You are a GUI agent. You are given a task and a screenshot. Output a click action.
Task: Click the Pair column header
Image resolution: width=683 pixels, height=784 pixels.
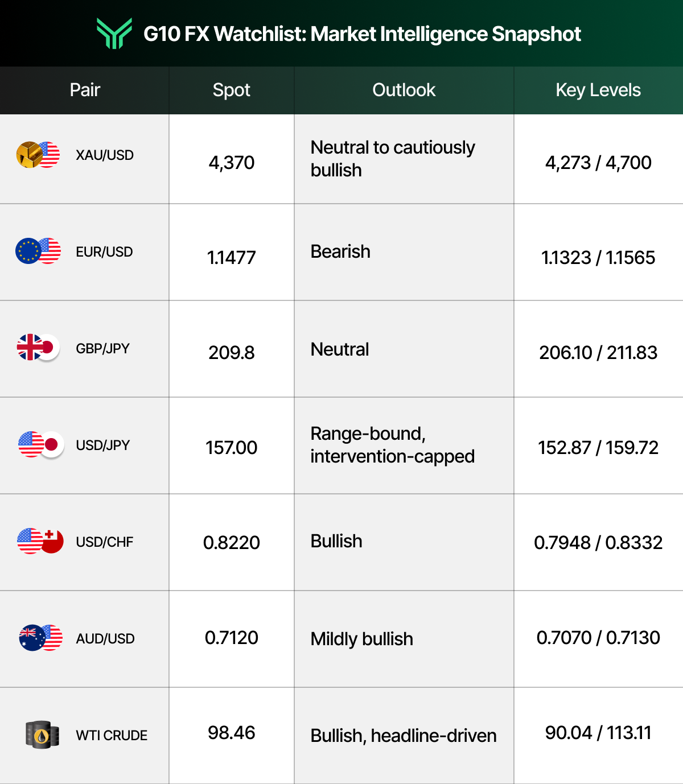[x=85, y=90]
